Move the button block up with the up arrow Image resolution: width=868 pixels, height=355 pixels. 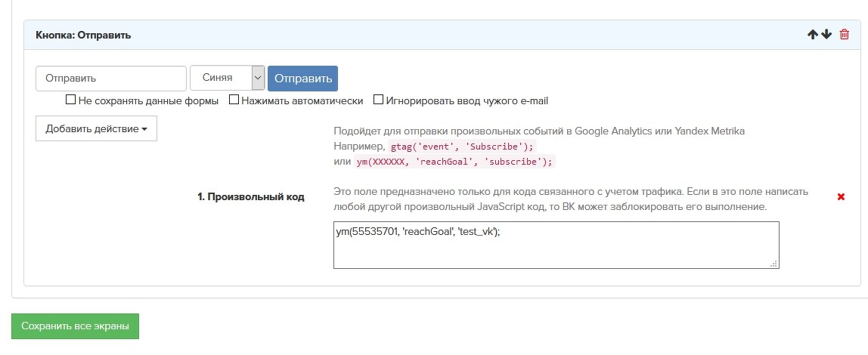pyautogui.click(x=813, y=35)
